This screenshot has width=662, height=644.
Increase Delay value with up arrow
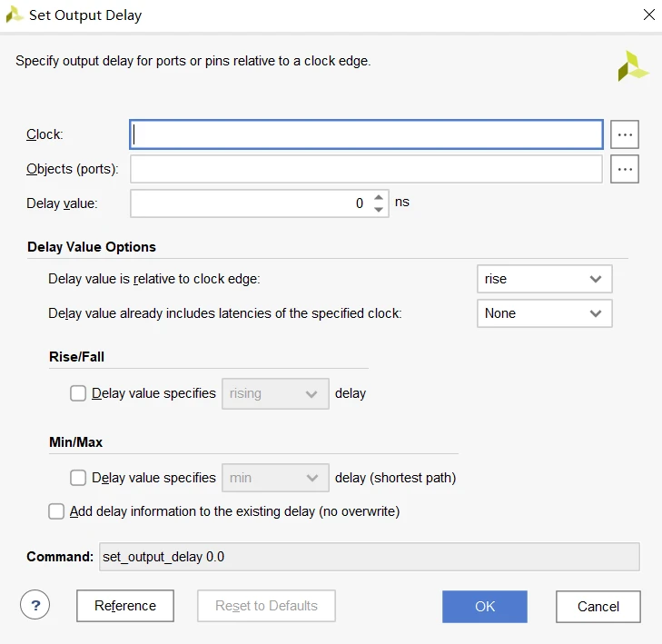(379, 197)
